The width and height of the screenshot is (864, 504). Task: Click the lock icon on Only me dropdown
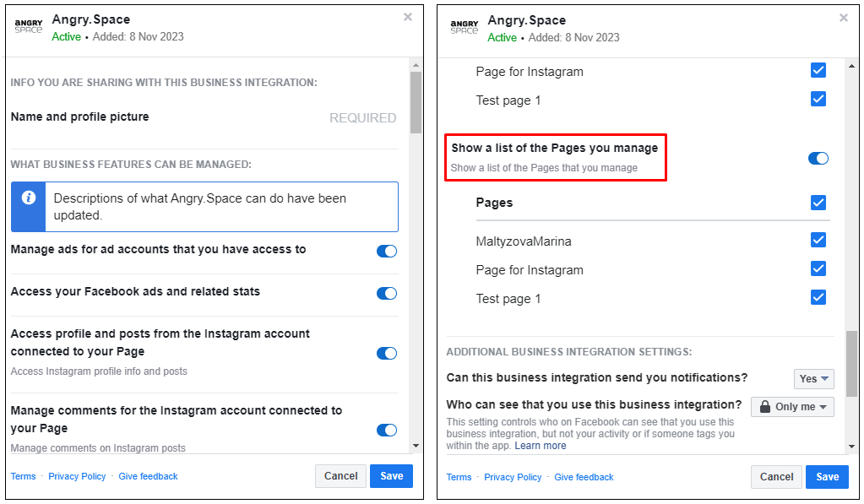click(765, 407)
